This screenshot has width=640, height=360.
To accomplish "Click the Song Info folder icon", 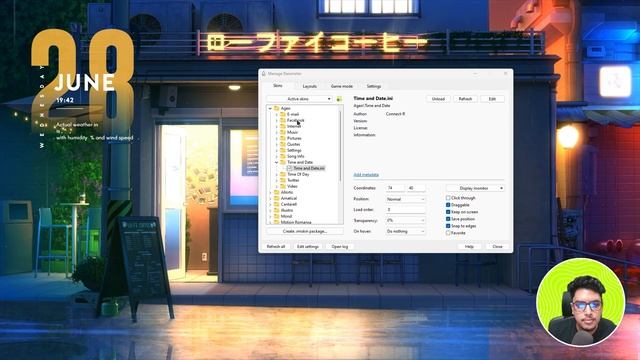I will click(283, 156).
